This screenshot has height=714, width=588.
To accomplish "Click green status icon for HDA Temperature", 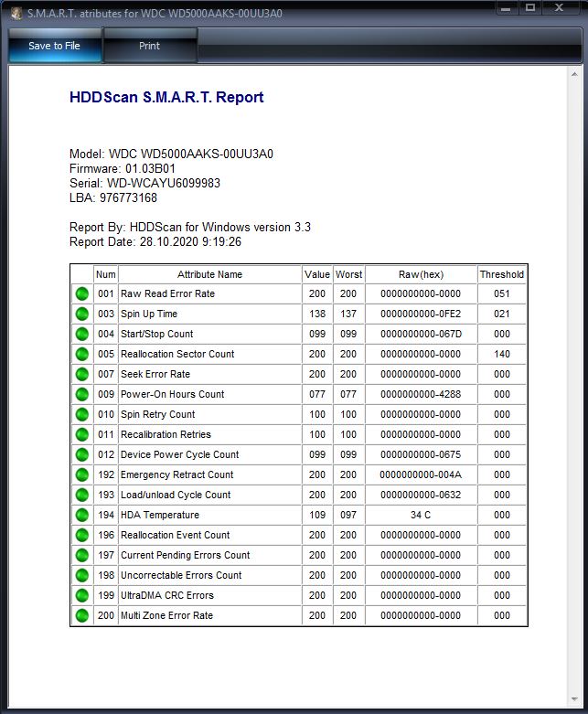I will (x=82, y=515).
